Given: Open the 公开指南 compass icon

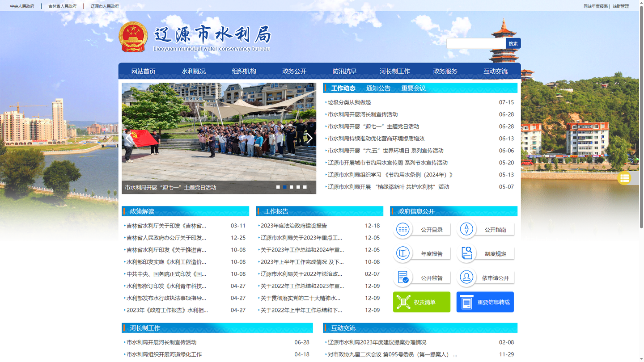Looking at the screenshot, I should tap(466, 229).
